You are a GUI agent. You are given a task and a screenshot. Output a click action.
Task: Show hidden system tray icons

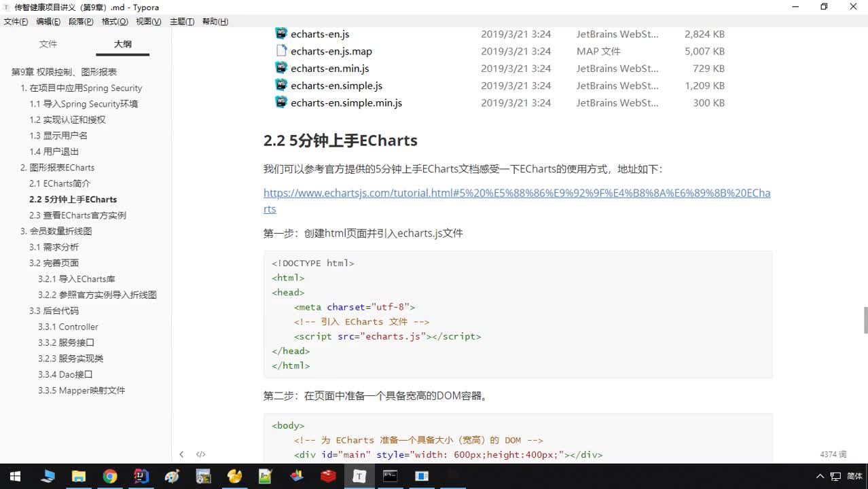click(820, 476)
